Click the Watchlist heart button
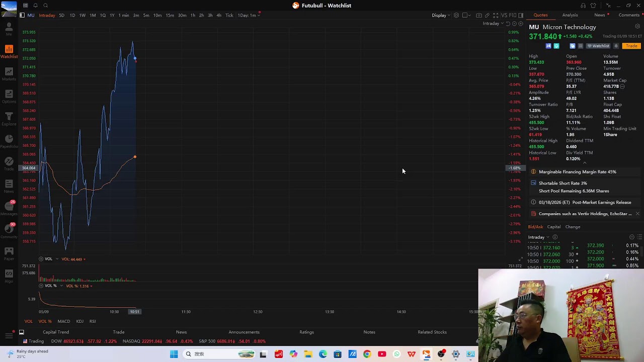The image size is (644, 362). point(599,46)
